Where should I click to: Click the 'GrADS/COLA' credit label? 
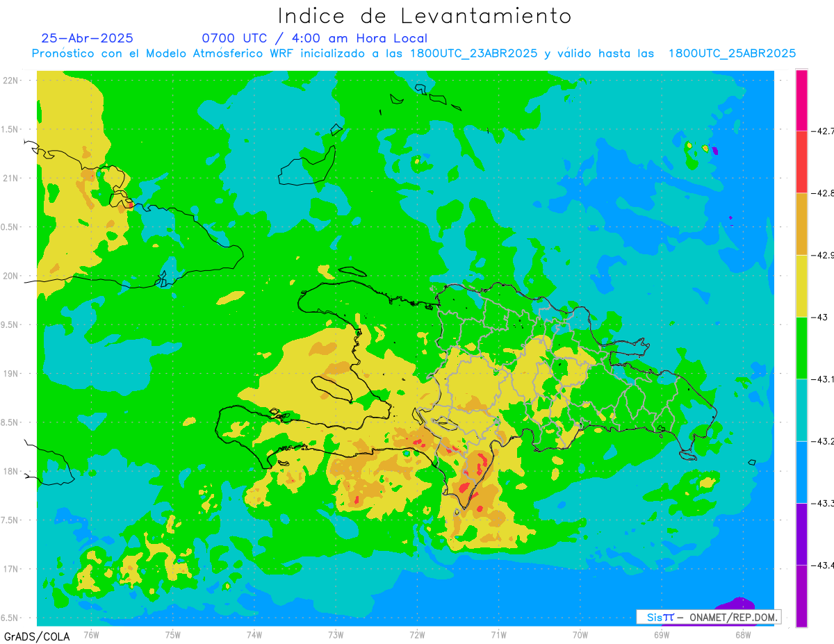(37, 636)
